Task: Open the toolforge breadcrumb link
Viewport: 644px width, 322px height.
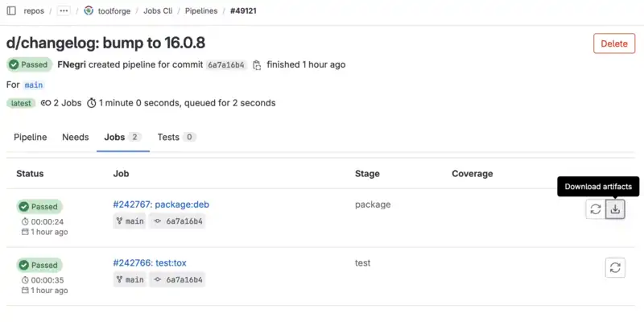Action: [114, 11]
